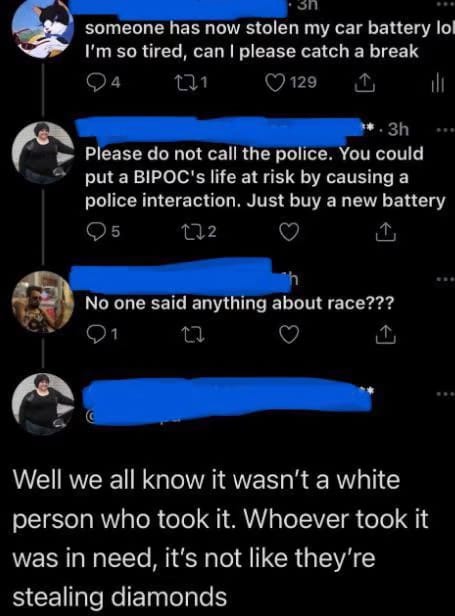
Task: Like the 'Please do not call the police' reply
Action: 289,232
